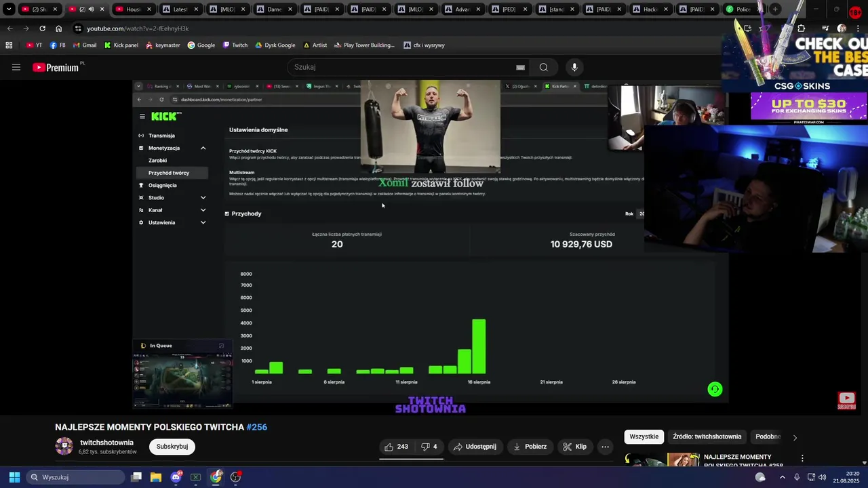Open the taskbar clock and date
Image resolution: width=868 pixels, height=488 pixels.
pos(847,477)
